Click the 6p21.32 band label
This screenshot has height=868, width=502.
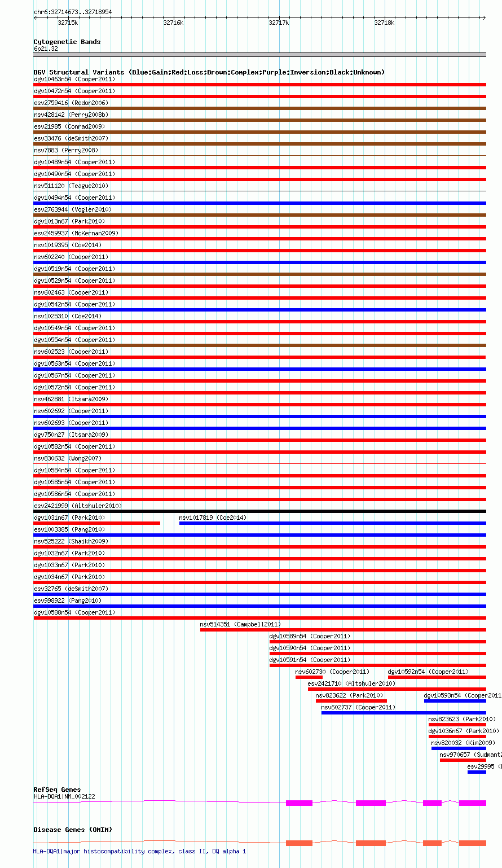coord(46,49)
